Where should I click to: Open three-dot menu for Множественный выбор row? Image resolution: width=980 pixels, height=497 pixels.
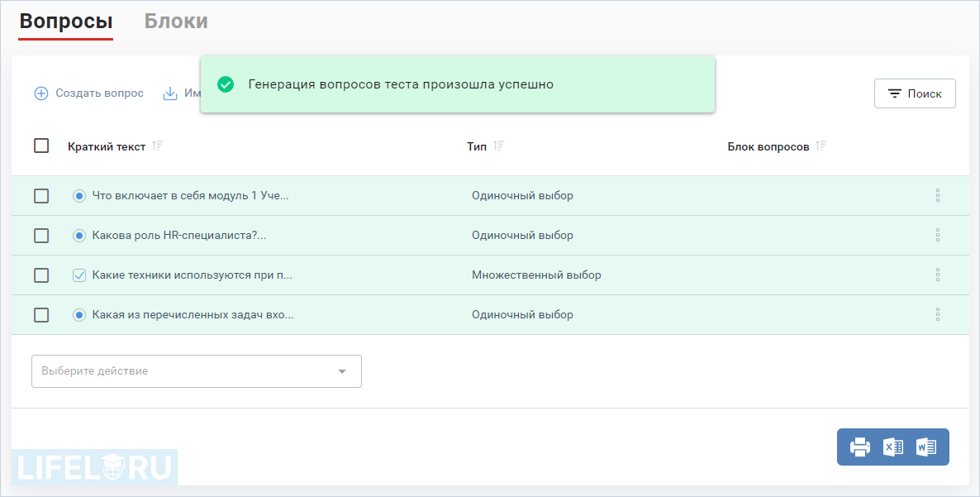pos(937,275)
